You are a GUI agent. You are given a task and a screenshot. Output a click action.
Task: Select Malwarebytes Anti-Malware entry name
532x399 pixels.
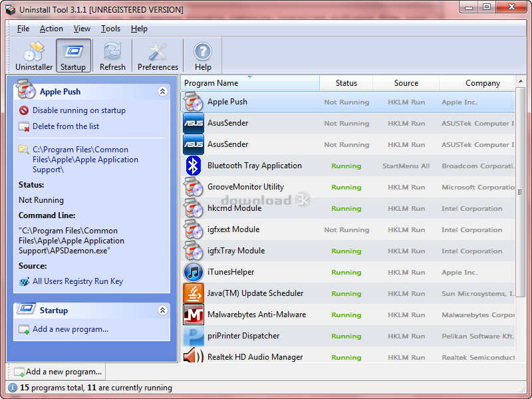point(257,315)
